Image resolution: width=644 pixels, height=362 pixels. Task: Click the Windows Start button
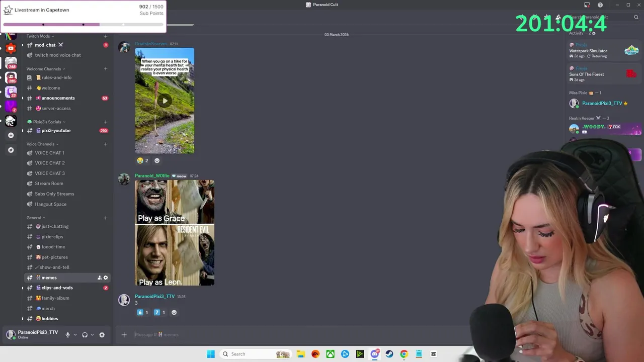tap(211, 354)
